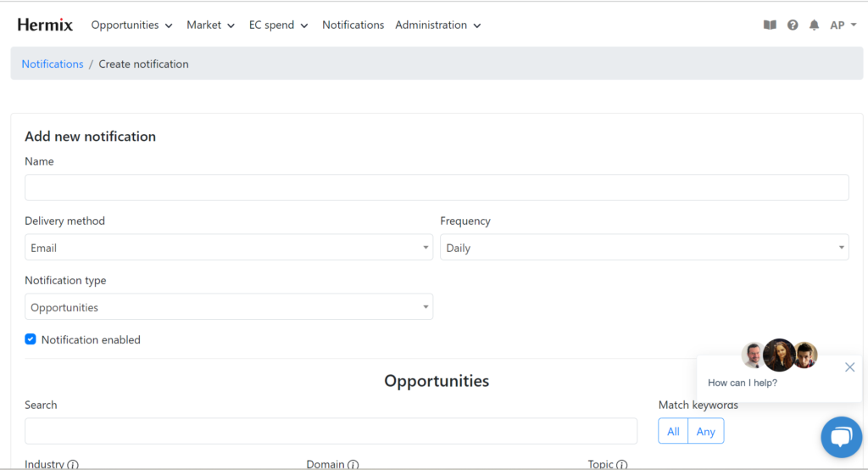Click the Topic info icon

[x=621, y=464]
